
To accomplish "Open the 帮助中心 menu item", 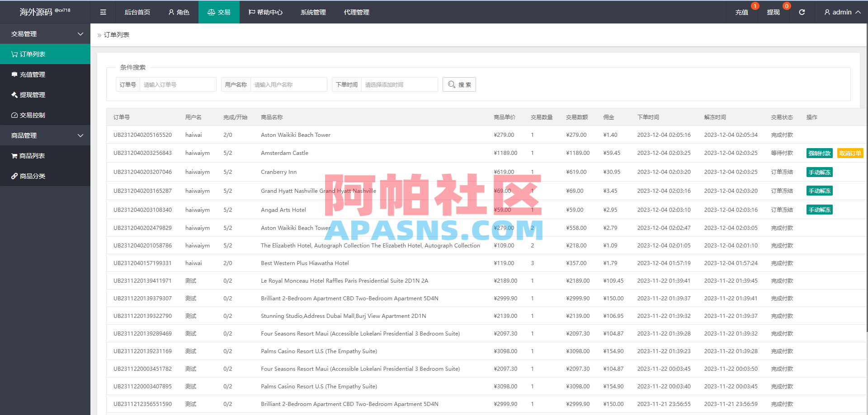I will pos(265,12).
